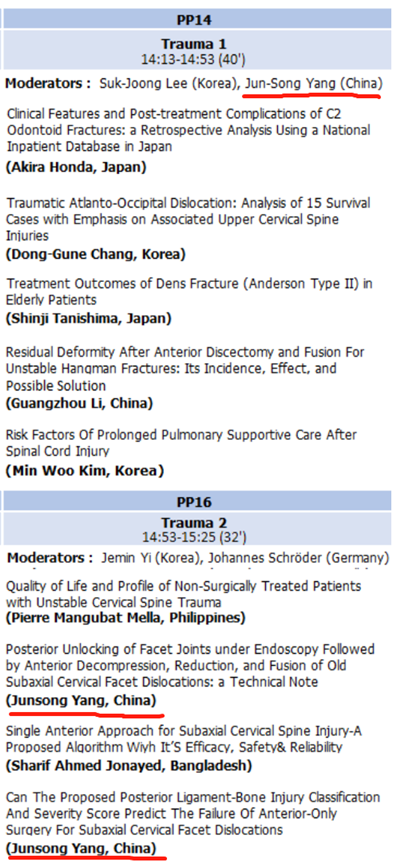Viewport: 400px width, 862px height.
Task: Select author Guangzhou Li, China
Action: point(79,404)
